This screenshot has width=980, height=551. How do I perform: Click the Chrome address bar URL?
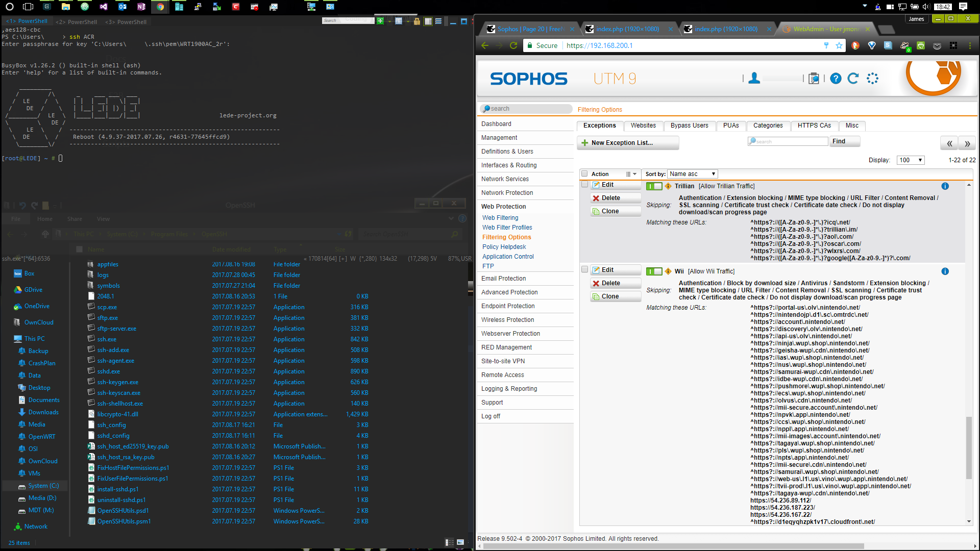(x=599, y=45)
